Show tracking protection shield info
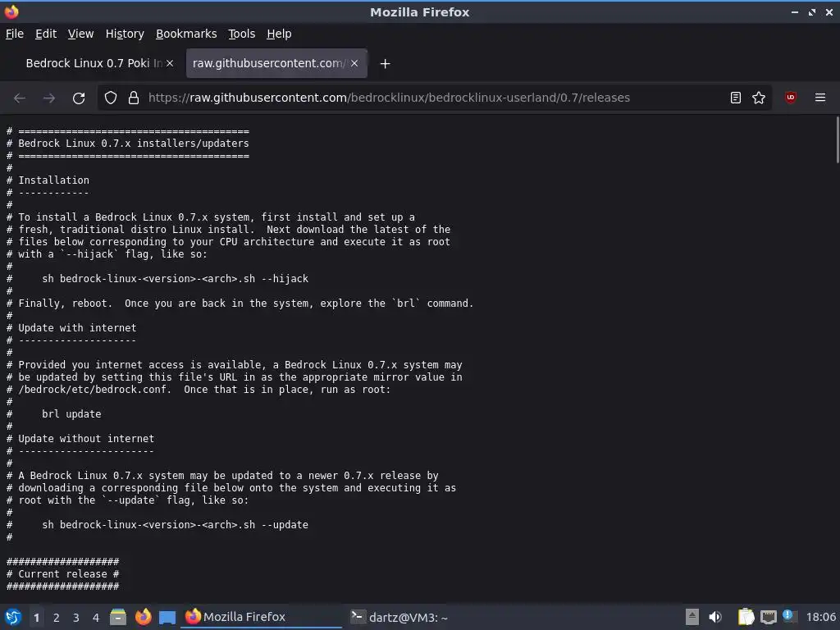This screenshot has height=630, width=840. [111, 98]
